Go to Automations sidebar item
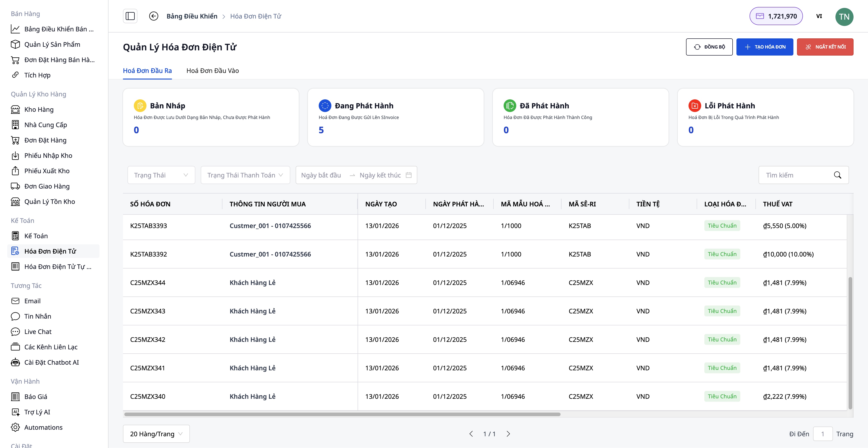Screen dimensions: 868x448 [43, 427]
